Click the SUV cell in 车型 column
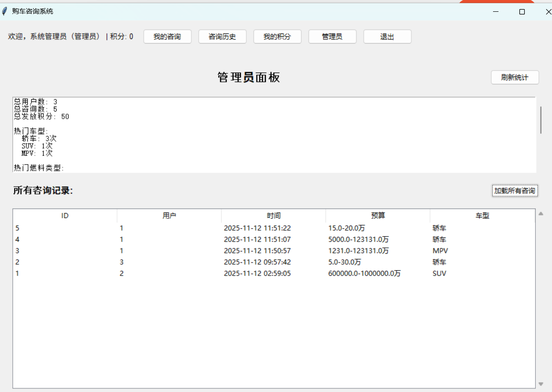This screenshot has height=392, width=552. (439, 273)
